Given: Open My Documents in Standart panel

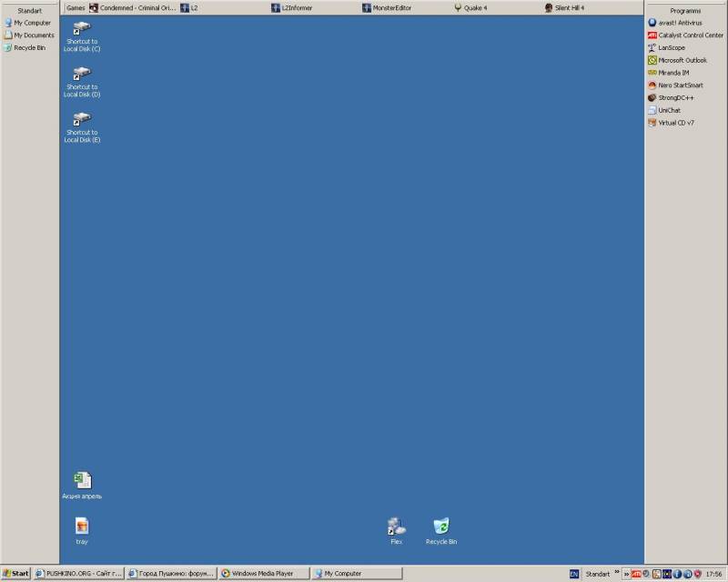Looking at the screenshot, I should [33, 35].
